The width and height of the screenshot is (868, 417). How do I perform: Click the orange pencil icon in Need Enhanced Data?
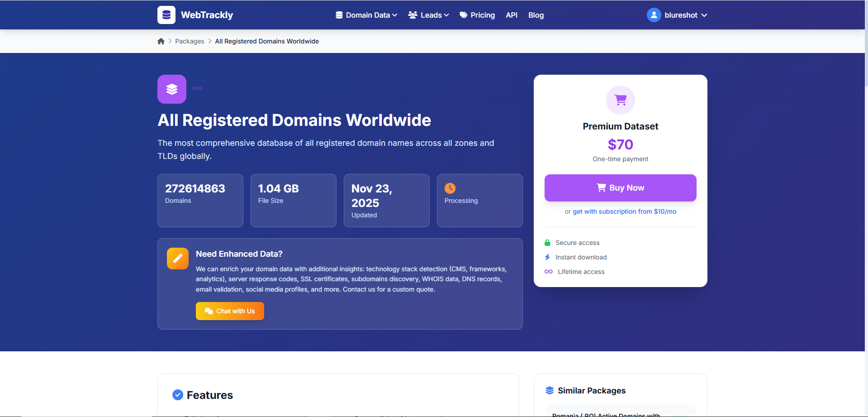coord(177,258)
